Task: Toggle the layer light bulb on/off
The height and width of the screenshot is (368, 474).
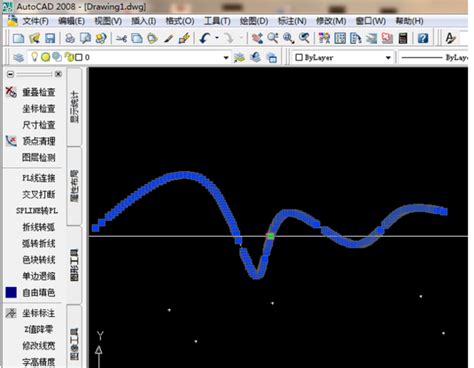Action: click(34, 57)
